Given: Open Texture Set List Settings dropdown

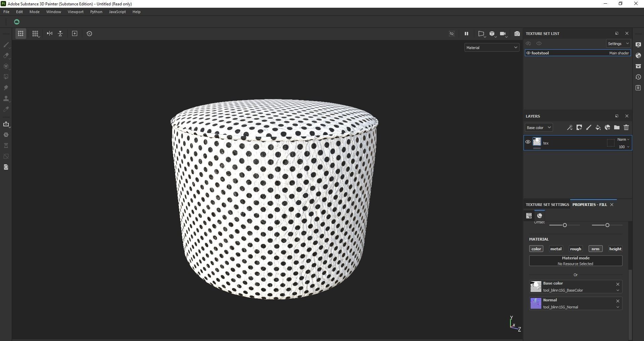Looking at the screenshot, I should [618, 44].
